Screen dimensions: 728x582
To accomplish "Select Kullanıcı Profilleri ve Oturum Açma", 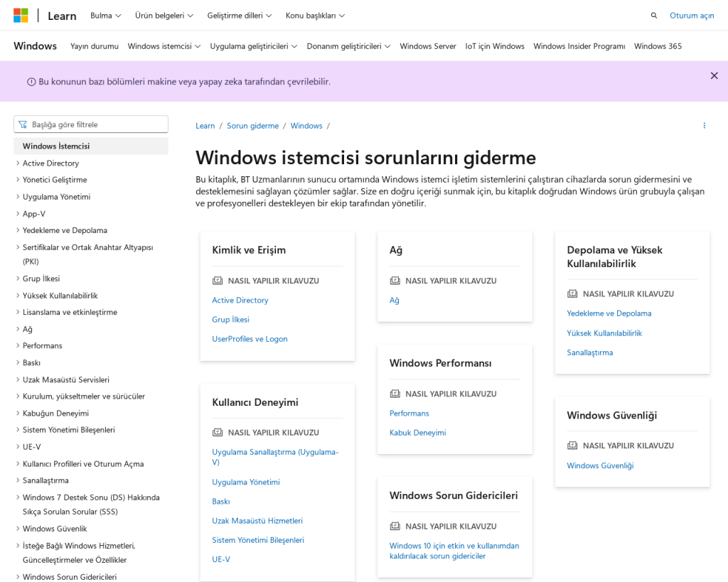I will pyautogui.click(x=83, y=463).
